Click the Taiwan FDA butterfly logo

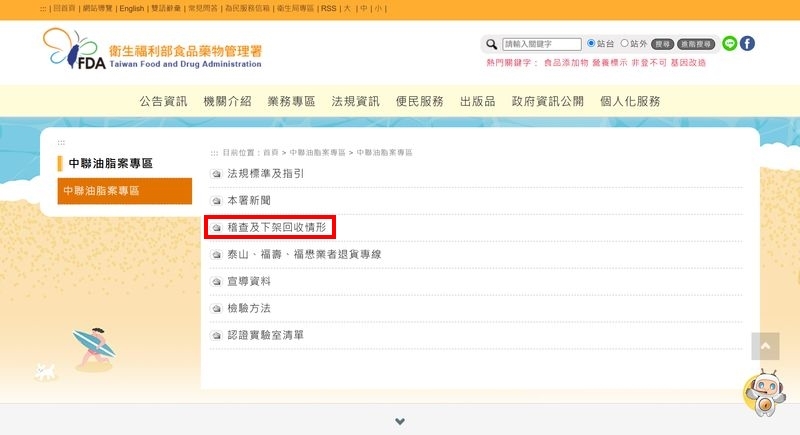pos(74,48)
